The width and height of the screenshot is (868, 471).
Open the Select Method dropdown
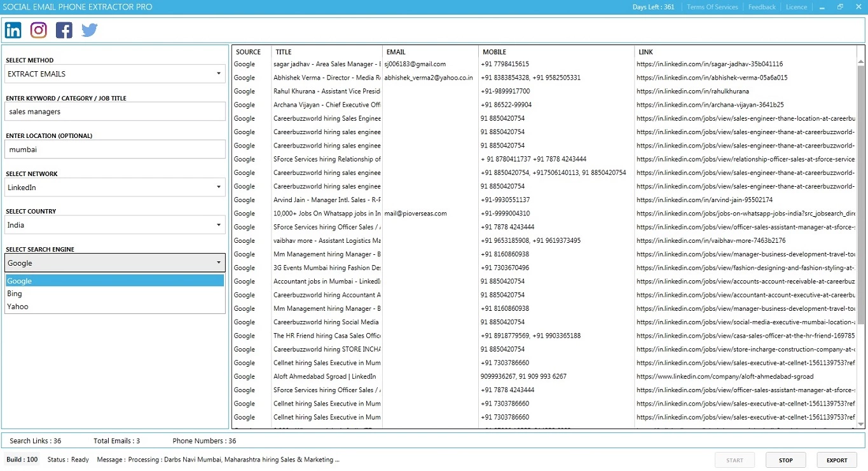tap(114, 74)
